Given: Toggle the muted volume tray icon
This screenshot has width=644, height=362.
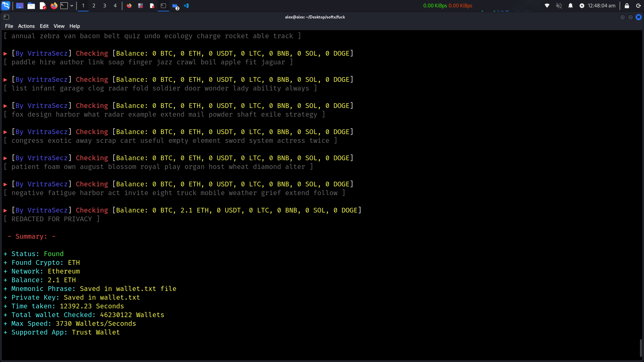Looking at the screenshot, I should pos(559,6).
